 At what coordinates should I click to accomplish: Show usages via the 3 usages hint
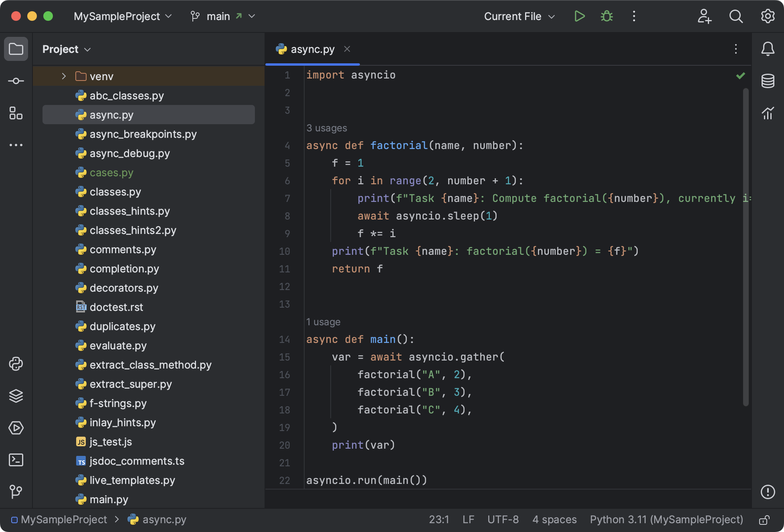[x=327, y=128]
